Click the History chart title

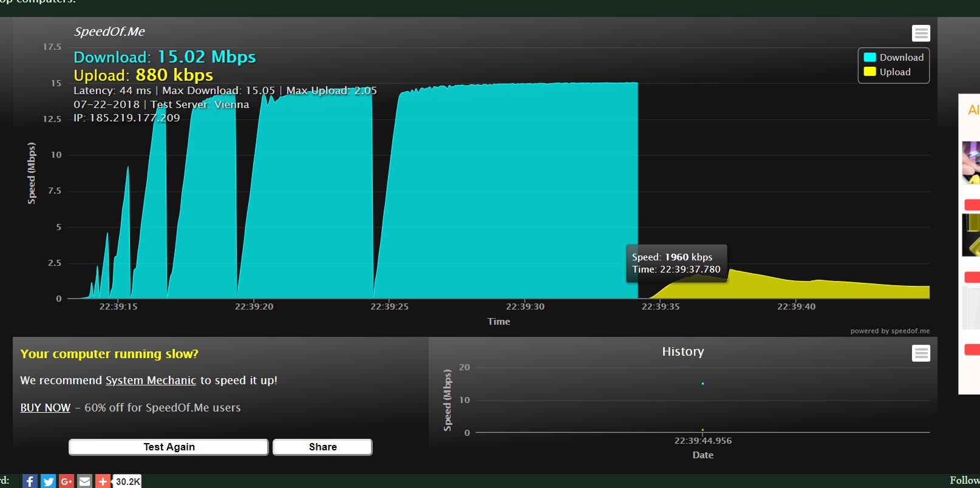tap(683, 351)
